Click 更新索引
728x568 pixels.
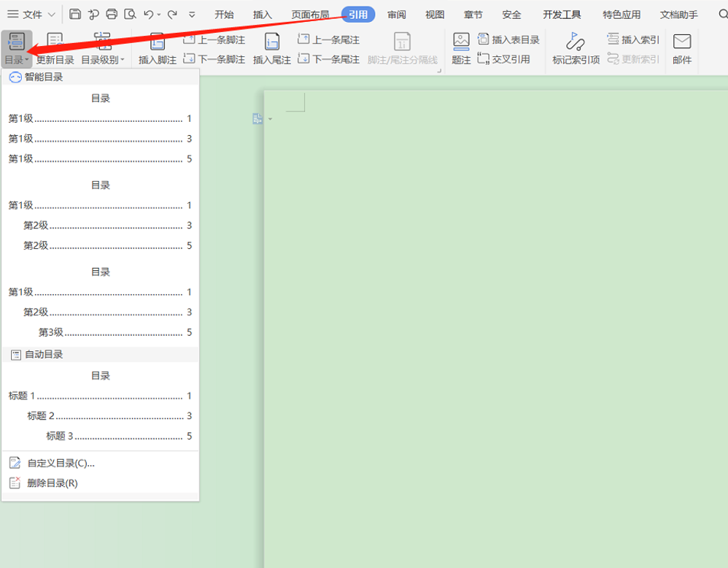[x=633, y=59]
